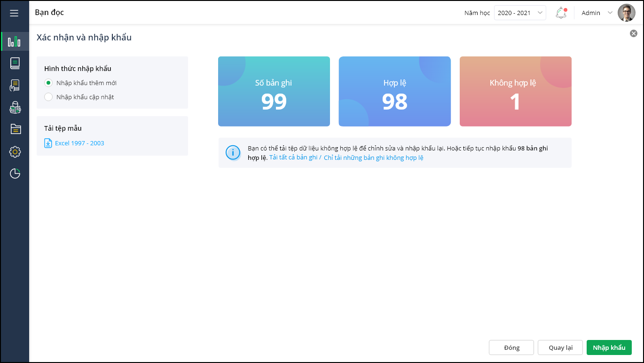Open the bar chart dashboard icon

pyautogui.click(x=15, y=41)
